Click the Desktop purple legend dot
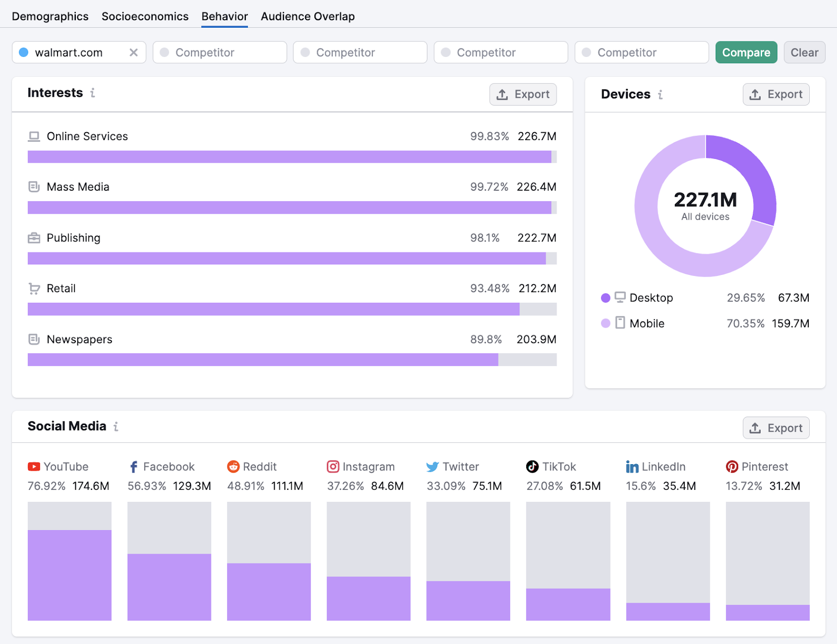 (606, 297)
